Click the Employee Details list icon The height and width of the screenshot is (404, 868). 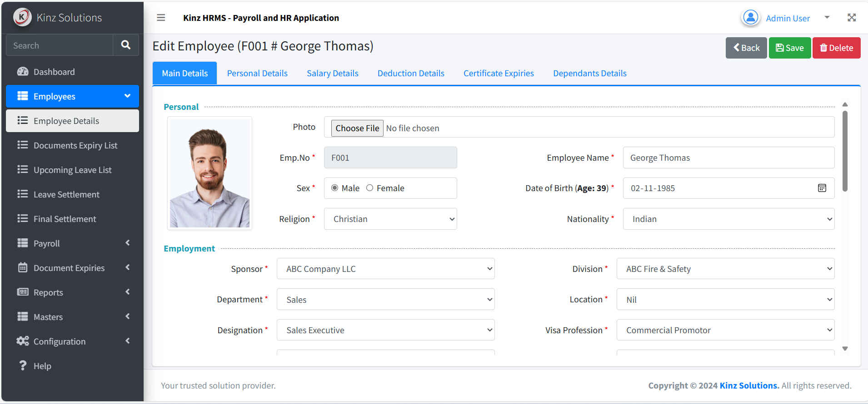tap(23, 121)
